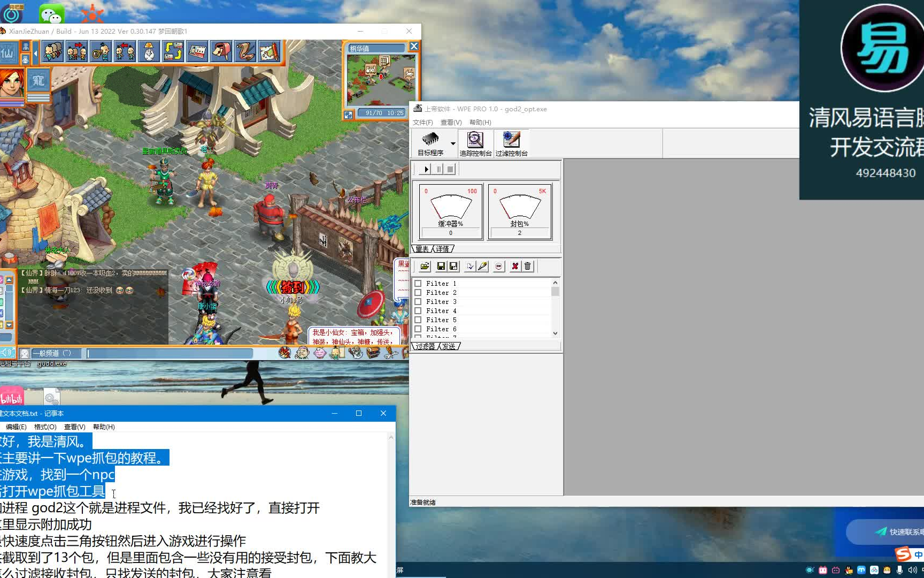Enable the Filter 2 checkbox
Image resolution: width=924 pixels, height=578 pixels.
pos(418,293)
